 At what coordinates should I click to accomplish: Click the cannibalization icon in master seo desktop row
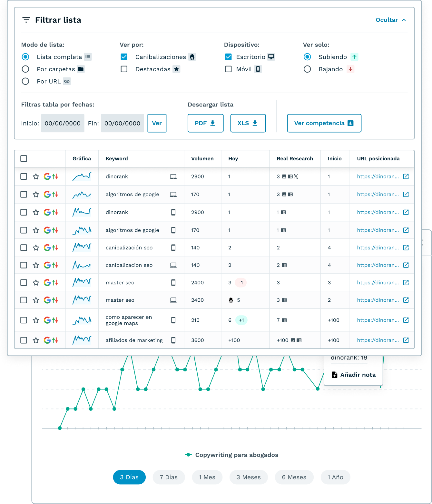point(231,300)
